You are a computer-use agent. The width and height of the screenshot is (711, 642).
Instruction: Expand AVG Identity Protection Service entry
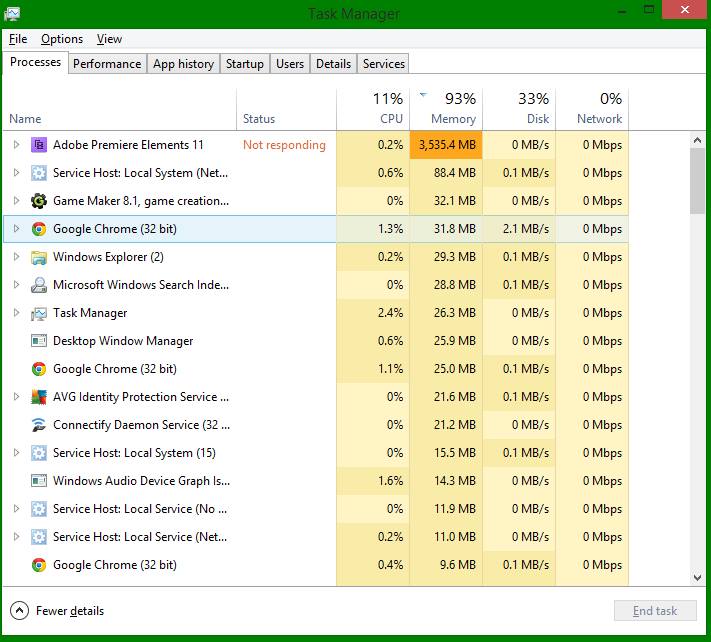[16, 397]
